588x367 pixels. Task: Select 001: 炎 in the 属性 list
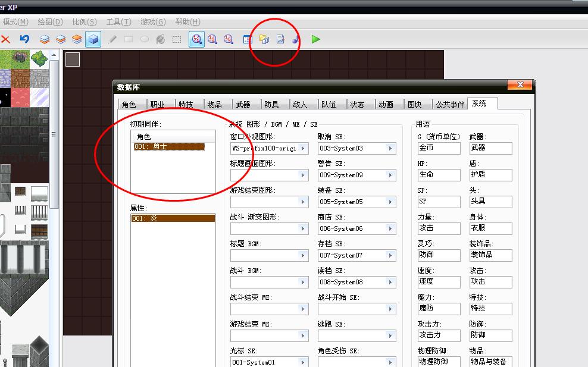pos(173,218)
